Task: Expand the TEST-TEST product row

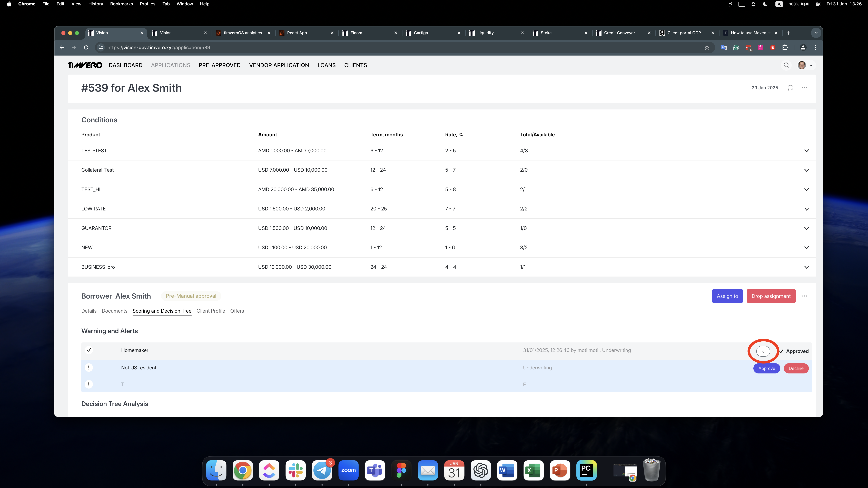Action: [x=806, y=150]
